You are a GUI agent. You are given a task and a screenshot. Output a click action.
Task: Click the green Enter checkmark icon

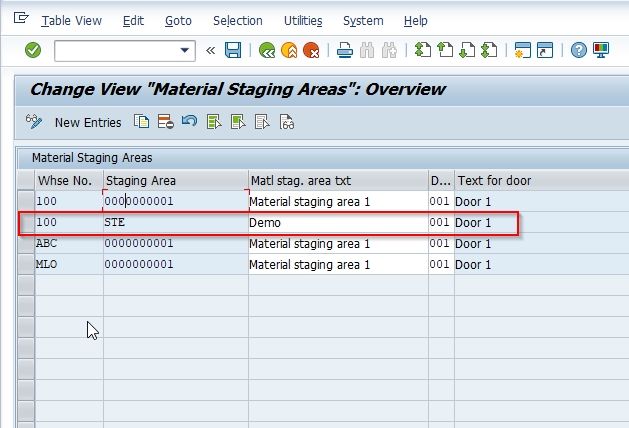(x=33, y=51)
